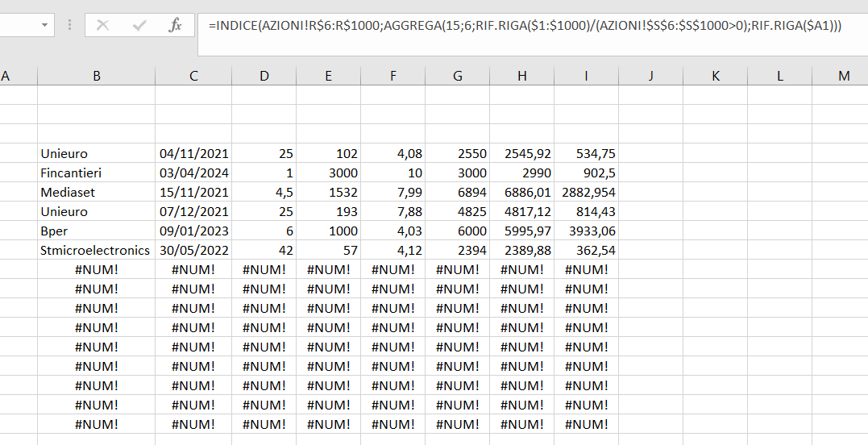The width and height of the screenshot is (868, 445).
Task: Click inside the INDICE formula text field
Action: (x=524, y=26)
